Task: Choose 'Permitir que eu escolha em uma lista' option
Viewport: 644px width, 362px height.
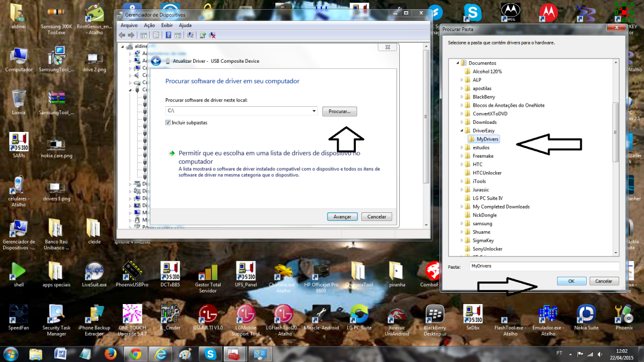Action: (269, 157)
